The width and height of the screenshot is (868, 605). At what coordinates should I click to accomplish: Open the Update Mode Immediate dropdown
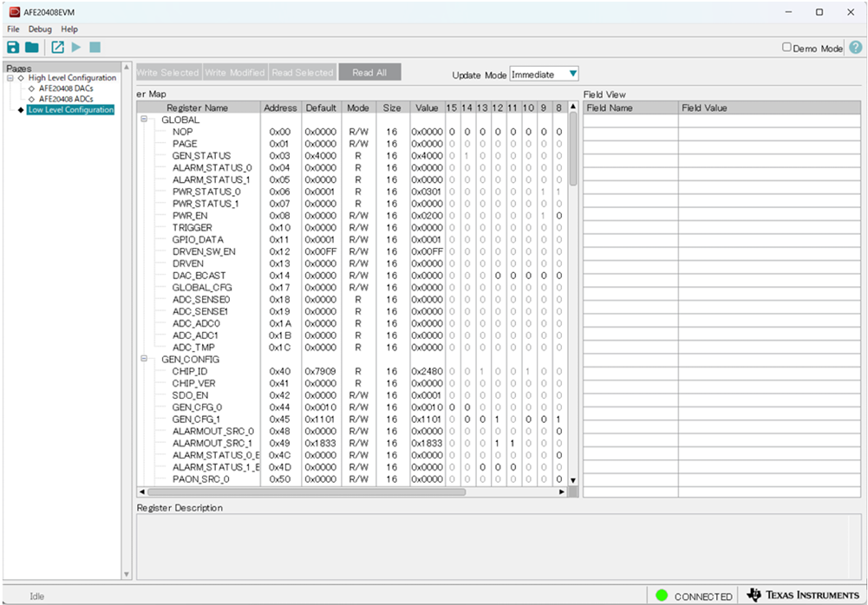pyautogui.click(x=545, y=75)
